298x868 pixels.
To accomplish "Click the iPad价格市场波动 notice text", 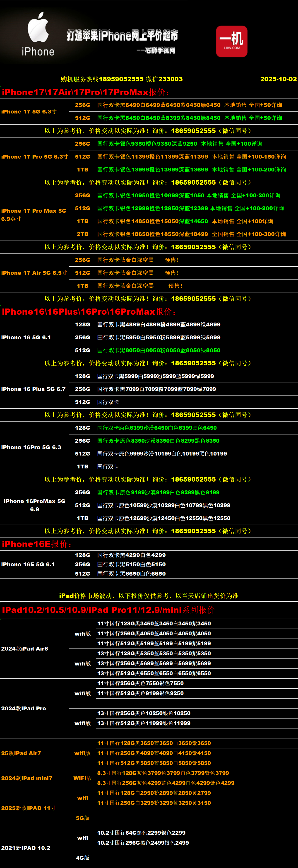I will pos(149,596).
